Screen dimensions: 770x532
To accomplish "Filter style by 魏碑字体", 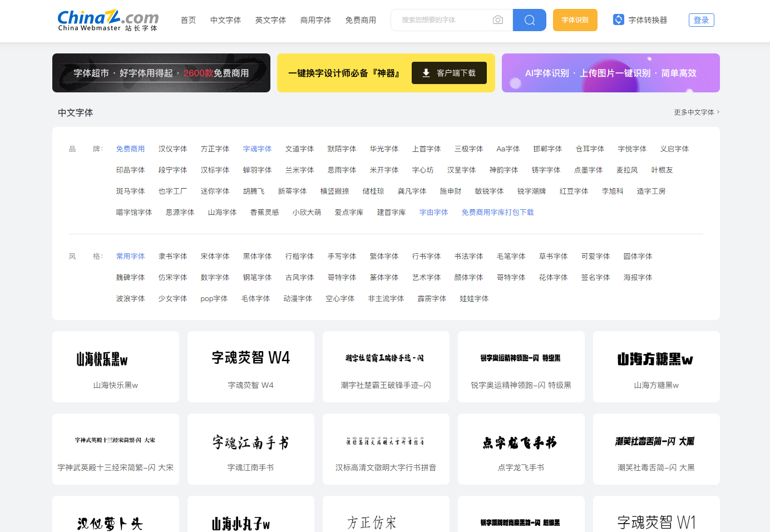I will [x=131, y=277].
